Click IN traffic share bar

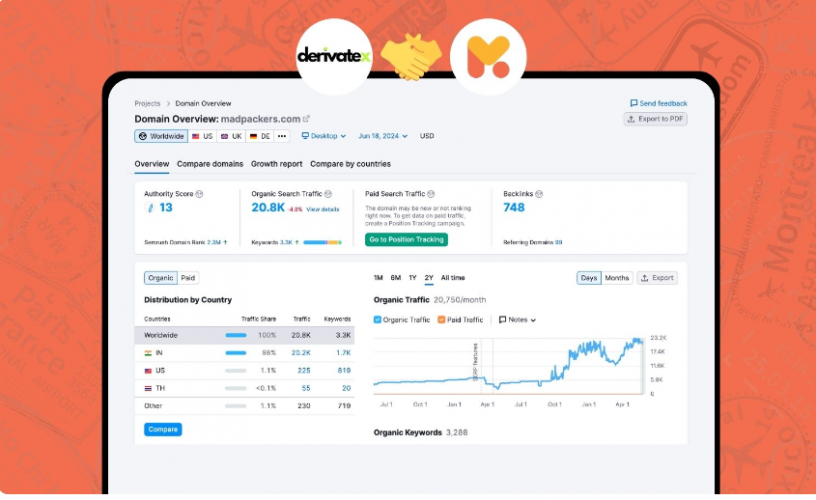coord(236,353)
